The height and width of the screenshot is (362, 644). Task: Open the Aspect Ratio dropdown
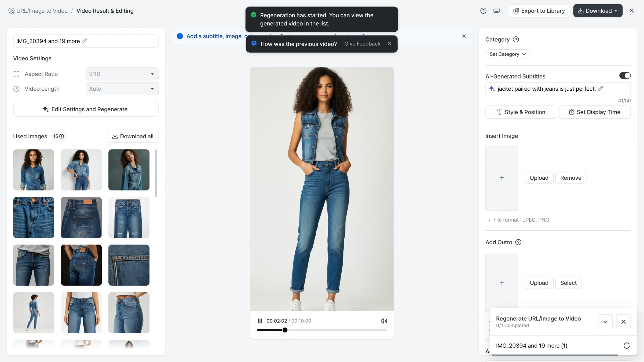[x=122, y=74]
